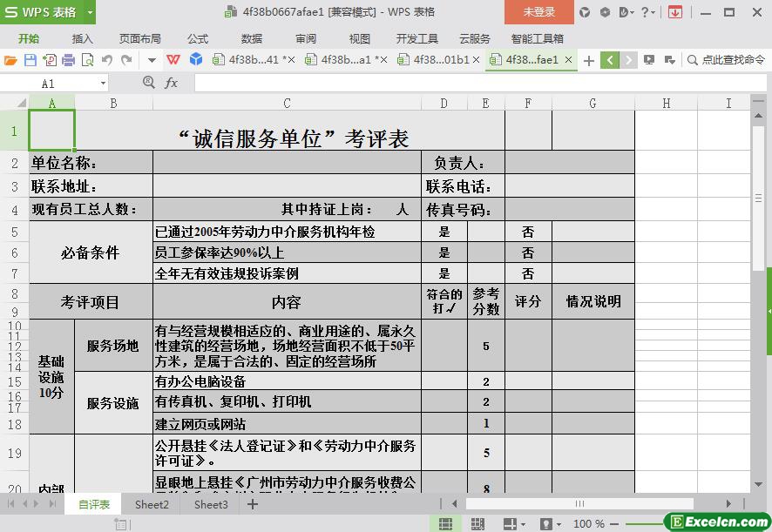Open the 插入 ribbon tab
Screen dimensions: 772x532
pos(82,38)
